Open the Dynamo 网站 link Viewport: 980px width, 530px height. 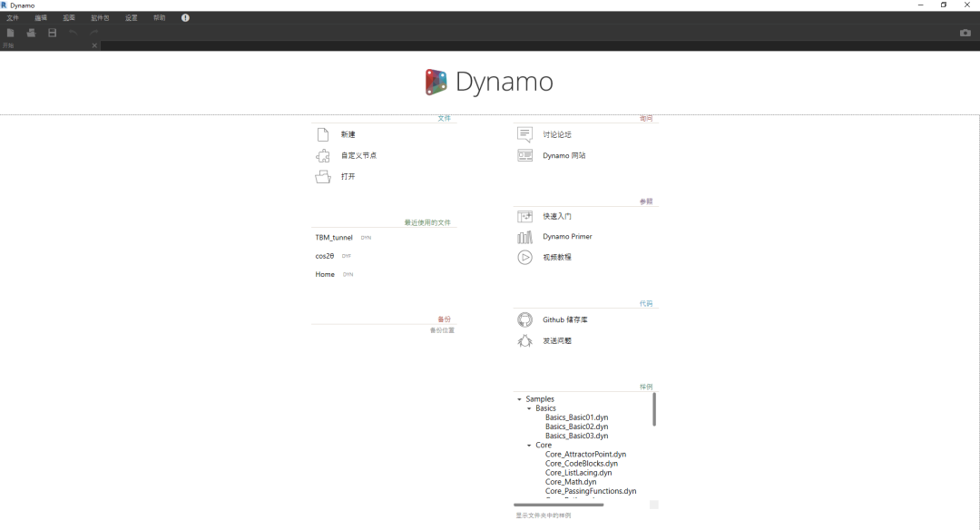click(563, 155)
